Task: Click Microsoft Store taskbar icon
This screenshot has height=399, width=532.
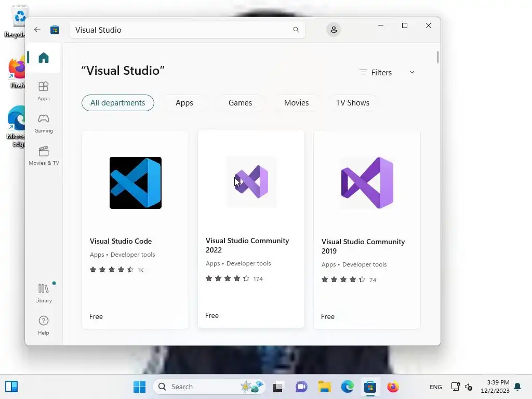Action: (370, 387)
